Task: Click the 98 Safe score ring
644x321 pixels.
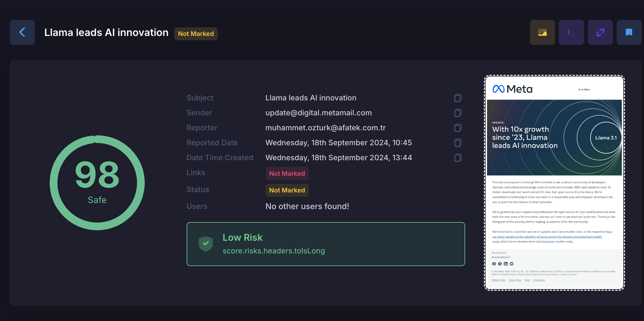Action: 97,183
